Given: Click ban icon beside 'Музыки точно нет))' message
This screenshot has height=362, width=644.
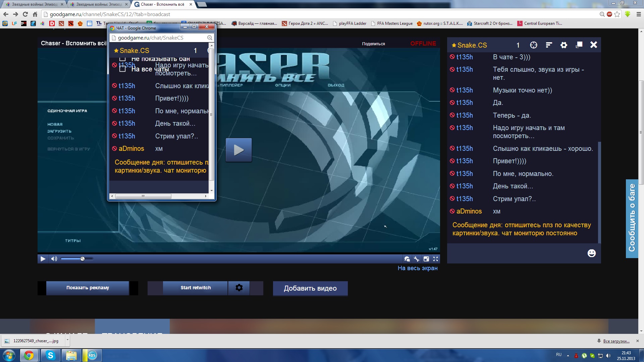Looking at the screenshot, I should pyautogui.click(x=452, y=90).
